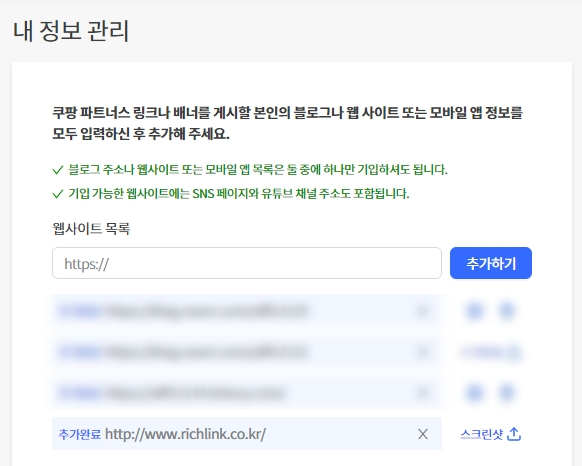Click the 추가완료 status label

pos(80,434)
